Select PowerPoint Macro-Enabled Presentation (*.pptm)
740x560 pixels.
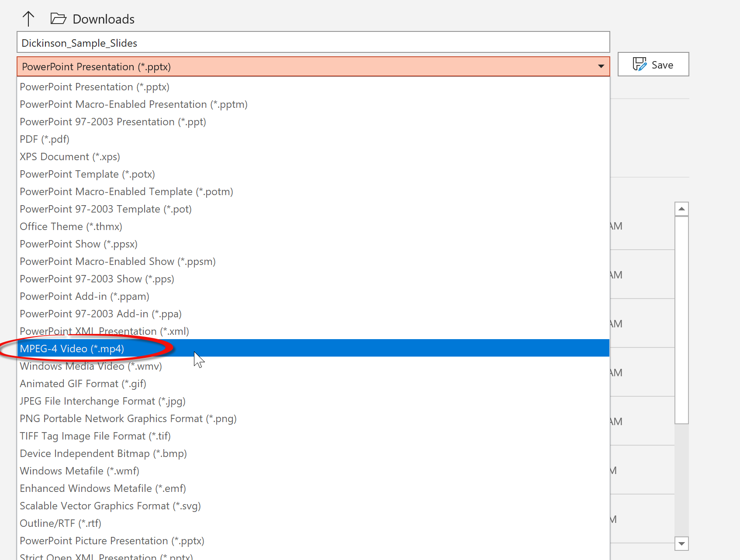(x=313, y=104)
